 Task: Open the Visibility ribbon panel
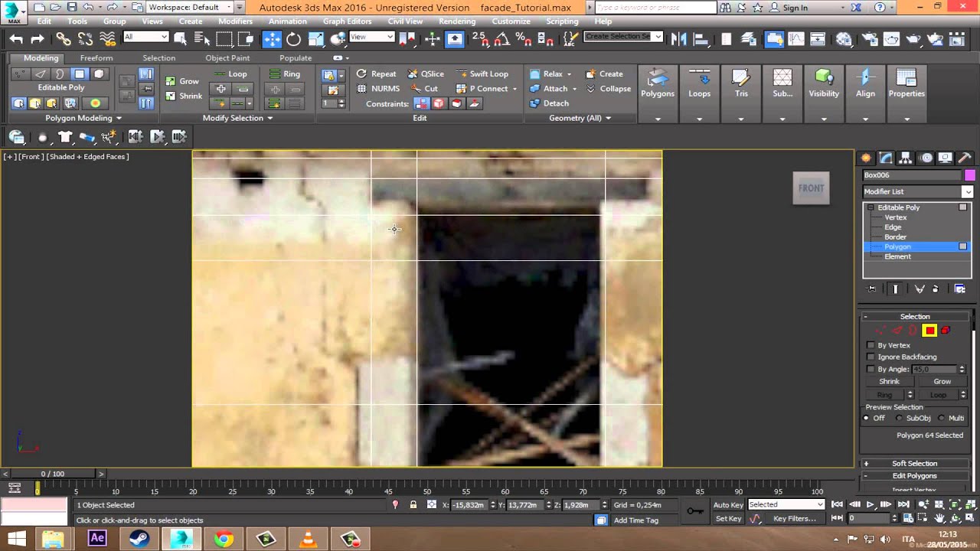[824, 83]
